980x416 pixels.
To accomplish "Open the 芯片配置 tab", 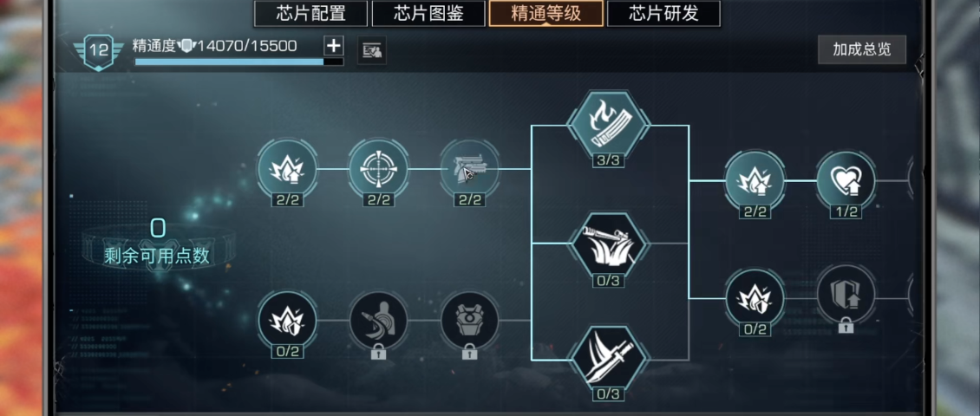I will tap(311, 14).
